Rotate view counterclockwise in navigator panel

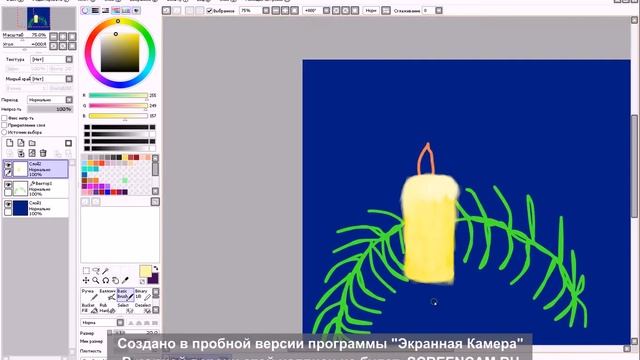(x=53, y=46)
